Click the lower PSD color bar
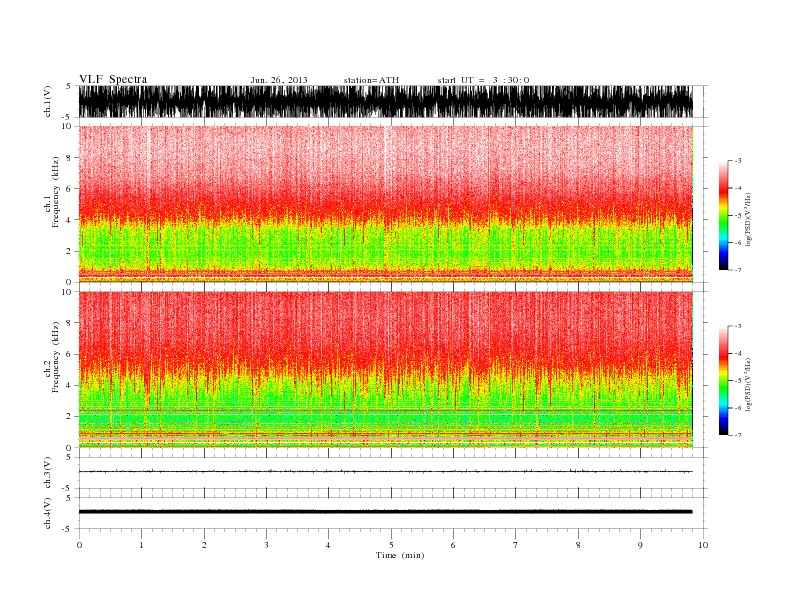792x612 pixels. click(x=723, y=380)
